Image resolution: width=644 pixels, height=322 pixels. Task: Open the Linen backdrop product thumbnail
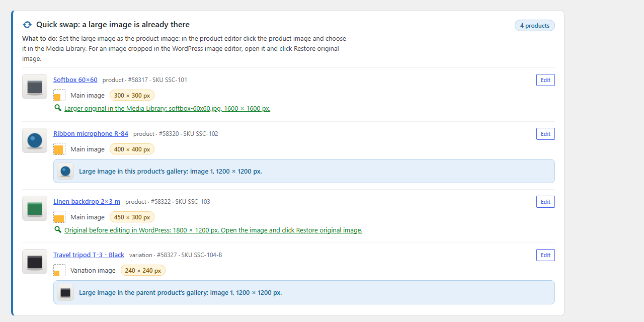(35, 208)
